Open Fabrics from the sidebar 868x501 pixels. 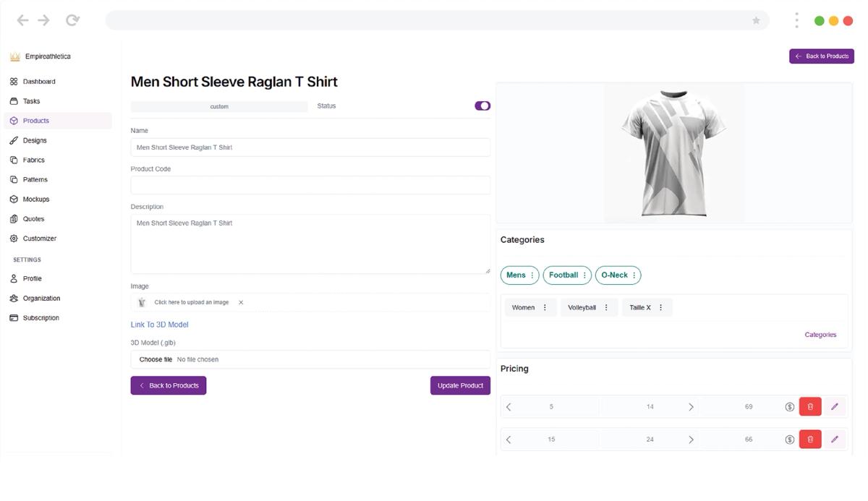[14, 160]
